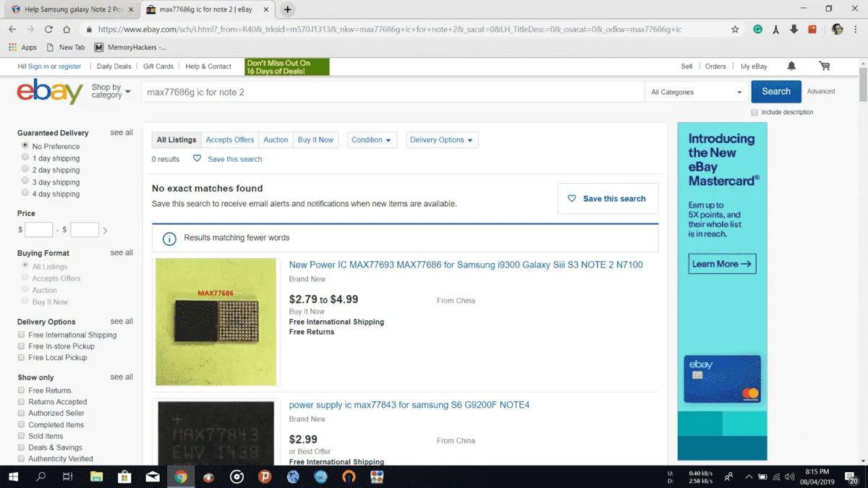Image resolution: width=868 pixels, height=488 pixels.
Task: Select 1 day shipping option
Action: [25, 158]
